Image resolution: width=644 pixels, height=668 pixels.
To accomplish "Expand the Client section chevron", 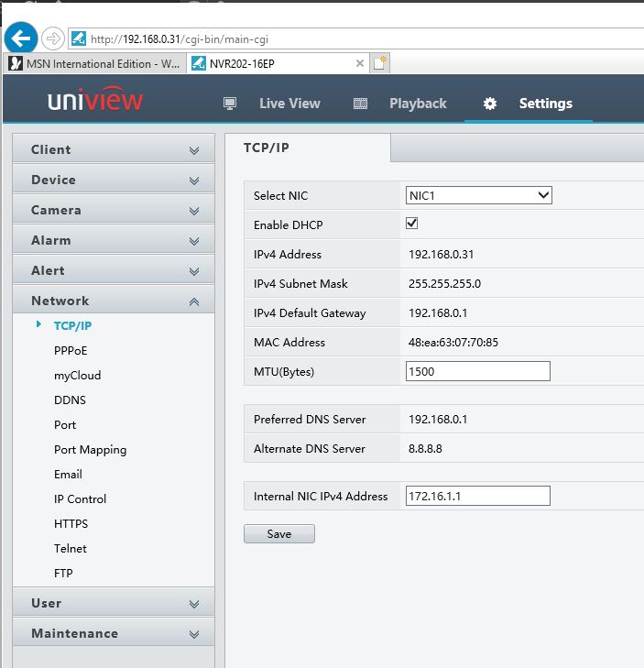I will click(x=194, y=150).
